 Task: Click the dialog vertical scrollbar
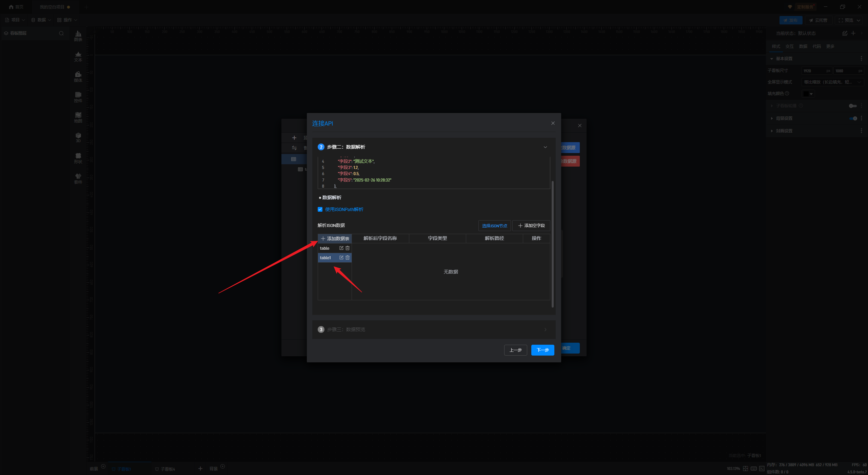click(x=553, y=244)
